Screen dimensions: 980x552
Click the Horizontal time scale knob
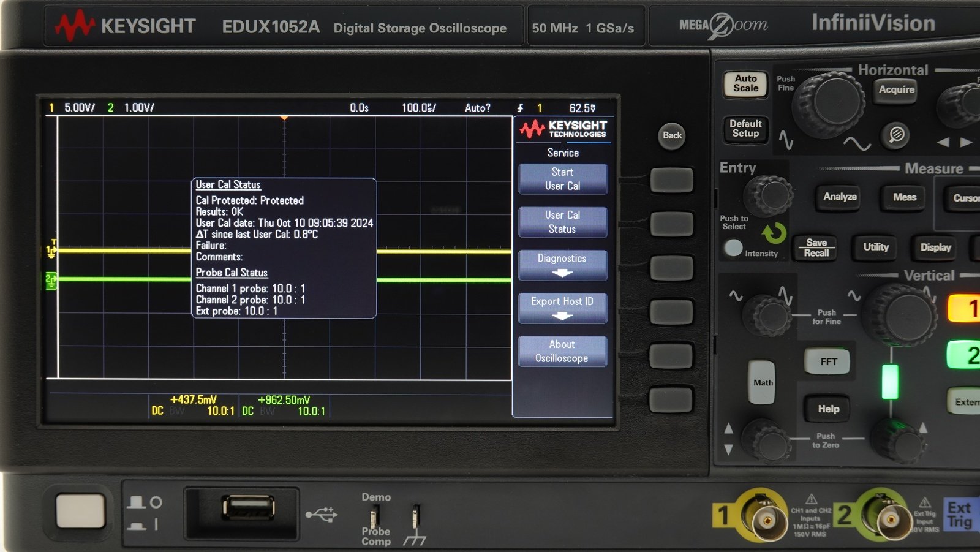coord(830,103)
